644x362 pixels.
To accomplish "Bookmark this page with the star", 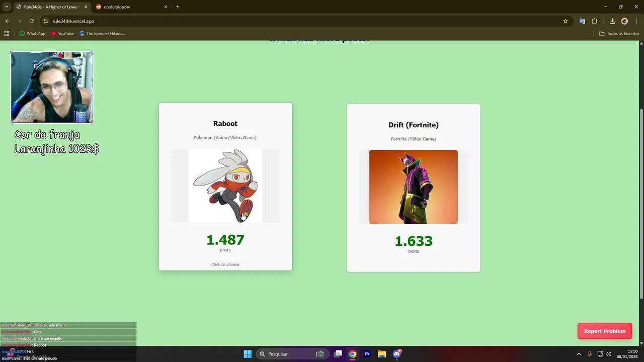I will (x=566, y=21).
